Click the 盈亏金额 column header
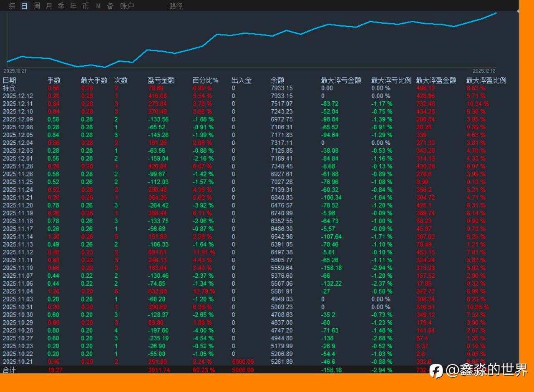 pos(161,80)
